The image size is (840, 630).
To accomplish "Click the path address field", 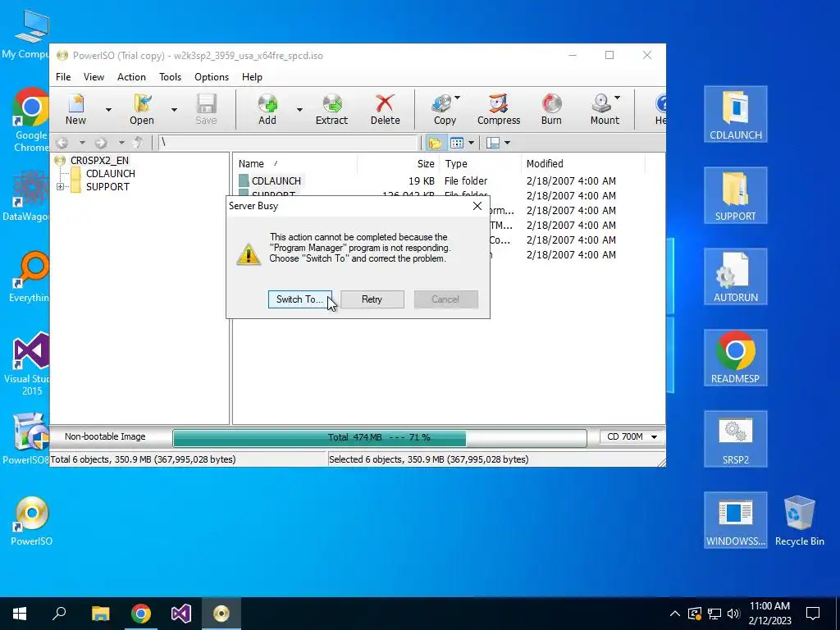I will pyautogui.click(x=288, y=143).
